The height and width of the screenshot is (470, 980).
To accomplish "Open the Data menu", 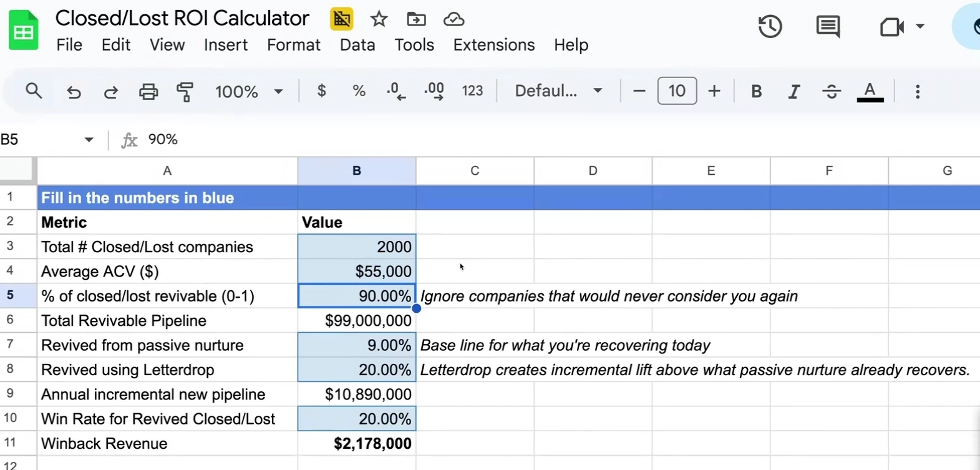I will click(x=357, y=45).
